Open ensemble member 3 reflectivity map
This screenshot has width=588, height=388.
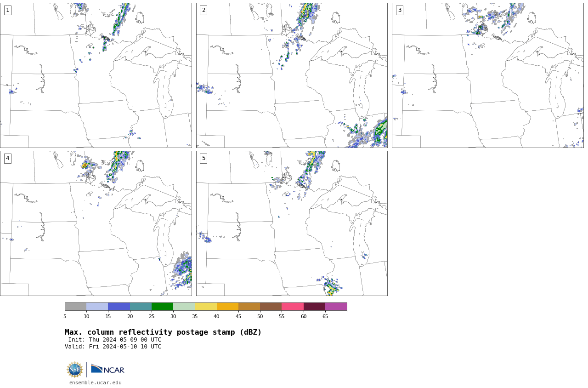(487, 75)
